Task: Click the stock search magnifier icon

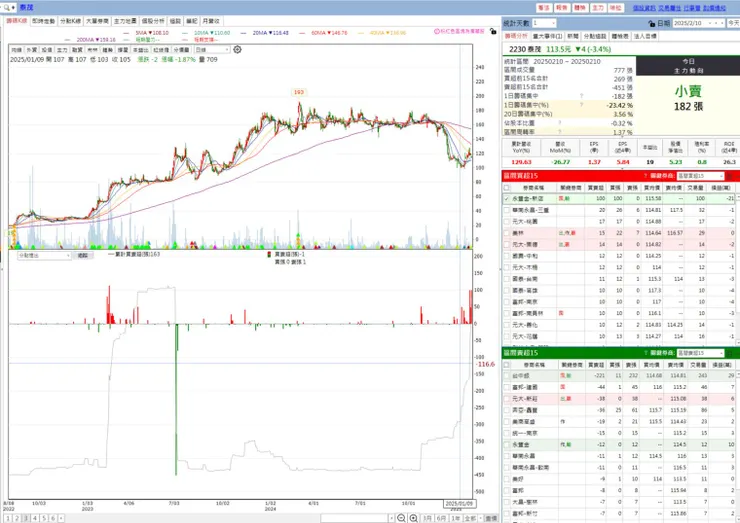Action: pos(7,8)
